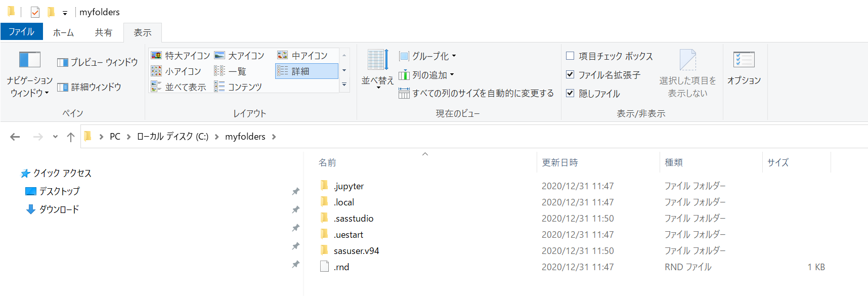The width and height of the screenshot is (868, 298).
Task: Click Local Disk (C:) breadcrumb
Action: point(172,137)
